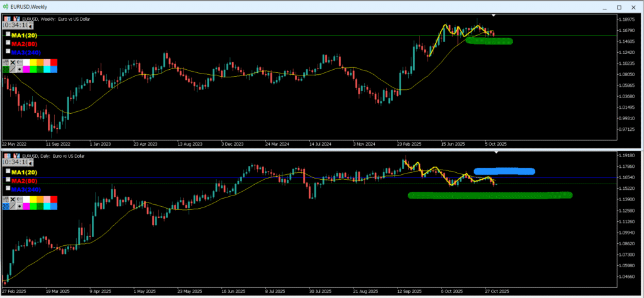Click the green 20 size button in Weekly palette

click(x=6, y=69)
